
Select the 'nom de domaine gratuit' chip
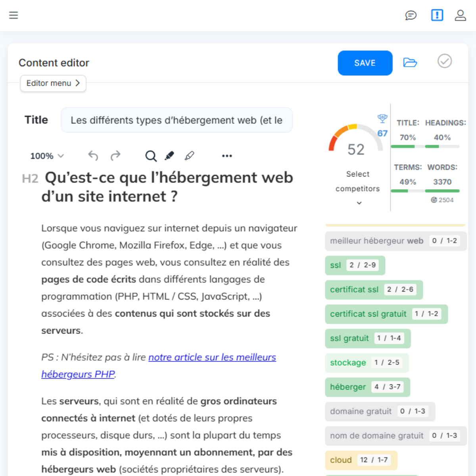(395, 436)
